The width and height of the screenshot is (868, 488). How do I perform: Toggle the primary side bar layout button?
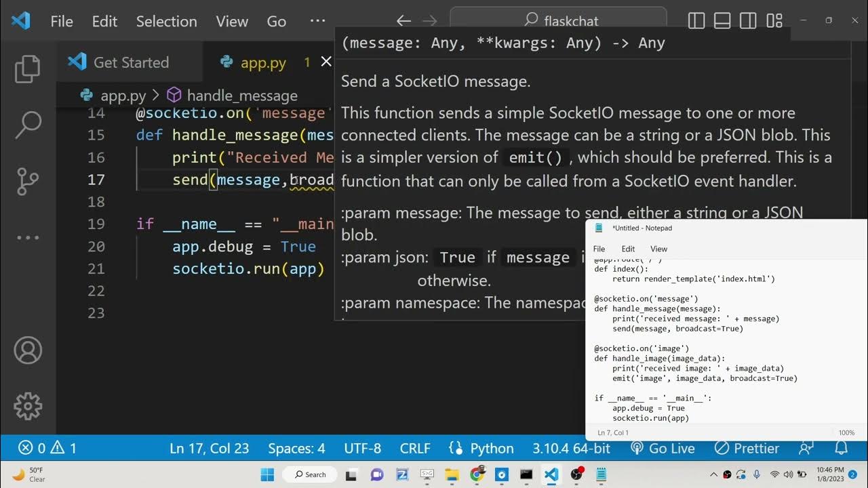(x=696, y=21)
